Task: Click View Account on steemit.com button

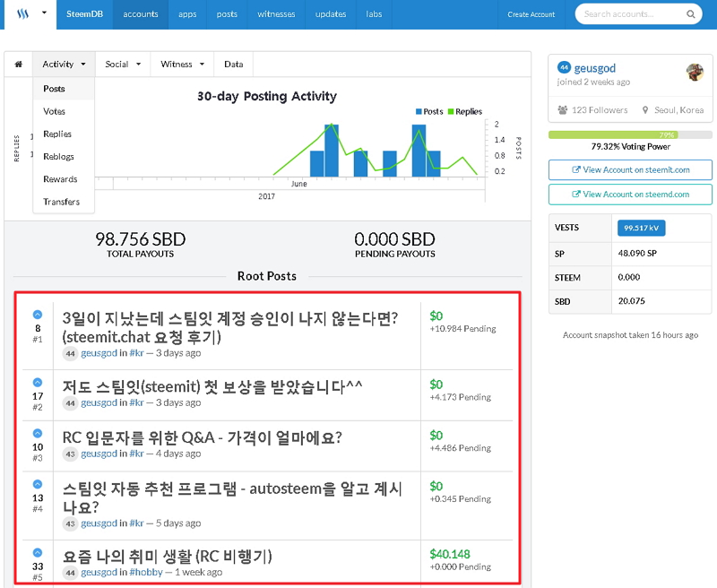Action: (x=630, y=169)
